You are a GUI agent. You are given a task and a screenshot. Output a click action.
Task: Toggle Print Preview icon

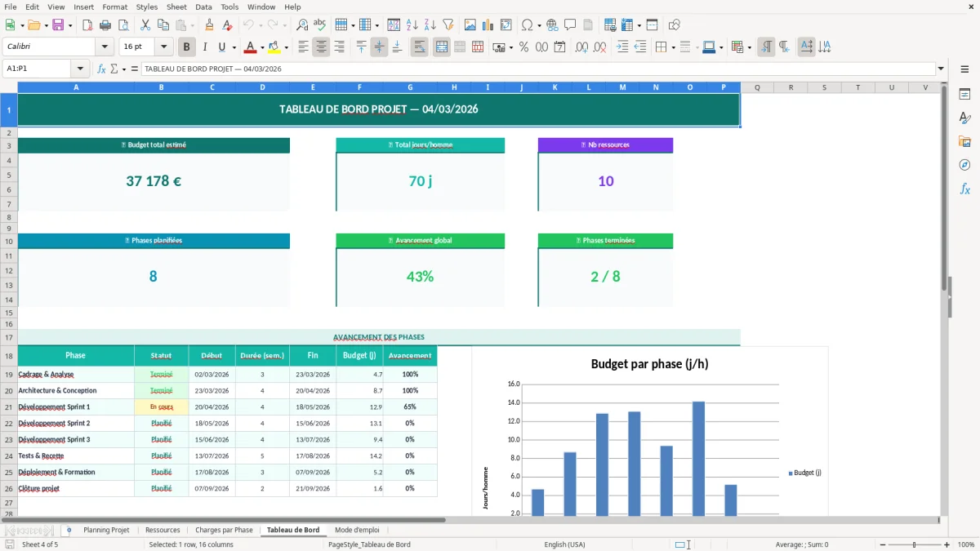tap(122, 25)
